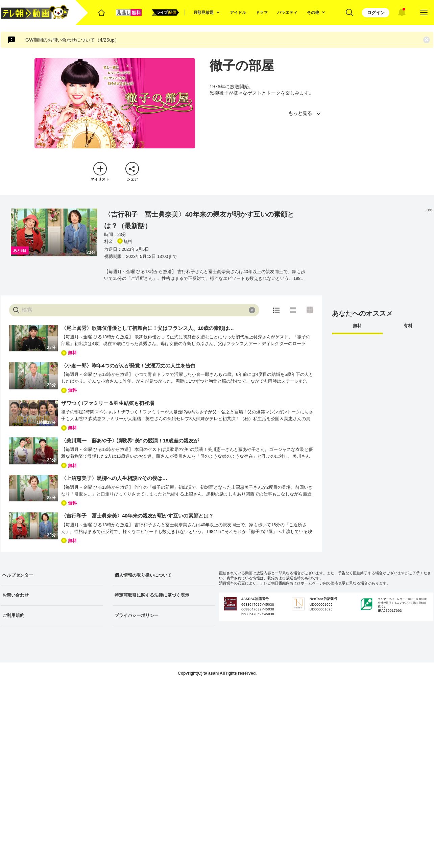Viewport: 434px width, 868px height.
Task: Select the 有料 recommendations tab
Action: (x=408, y=326)
